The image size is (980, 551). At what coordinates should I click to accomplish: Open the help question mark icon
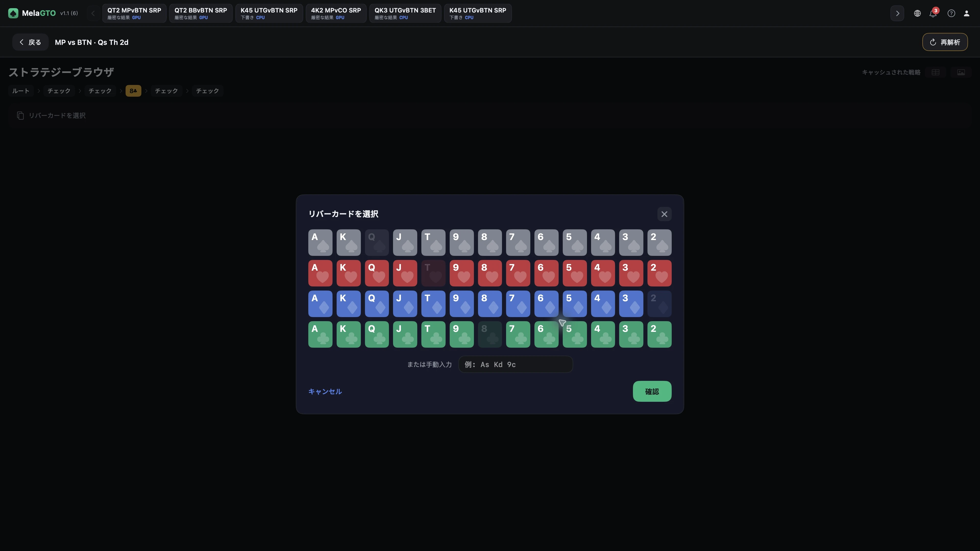pos(951,13)
